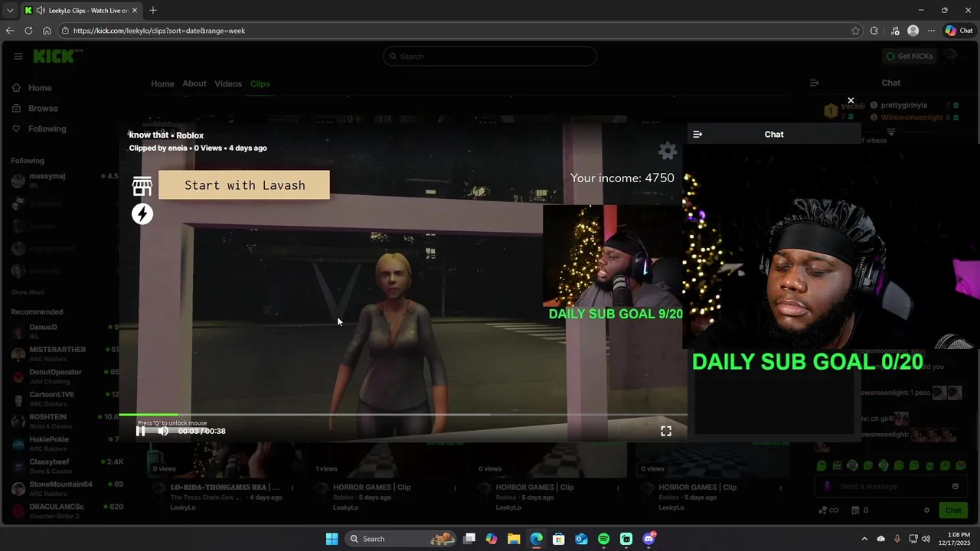Image resolution: width=980 pixels, height=551 pixels.
Task: Open options for LO-RIDA-THONGAMES clip
Action: pyautogui.click(x=292, y=487)
